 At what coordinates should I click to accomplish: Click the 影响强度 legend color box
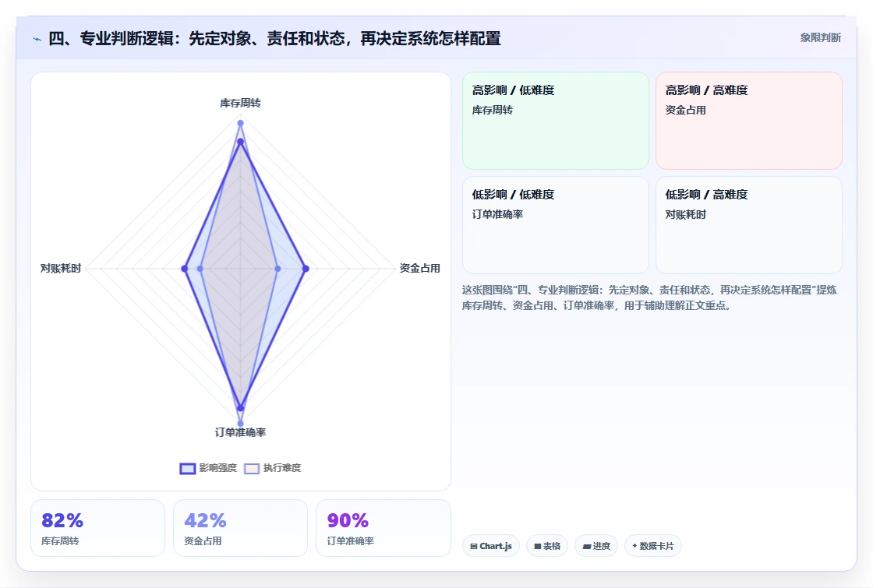pyautogui.click(x=188, y=468)
